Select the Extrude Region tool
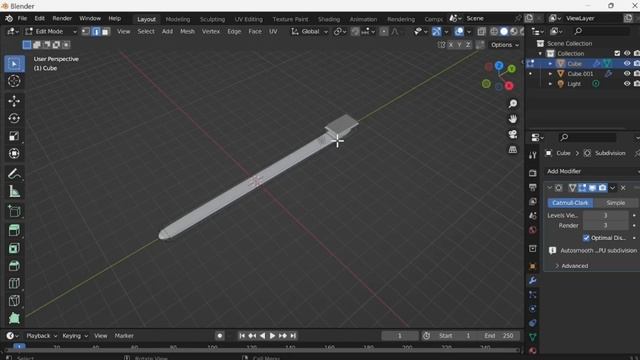The height and width of the screenshot is (360, 640). pyautogui.click(x=14, y=231)
